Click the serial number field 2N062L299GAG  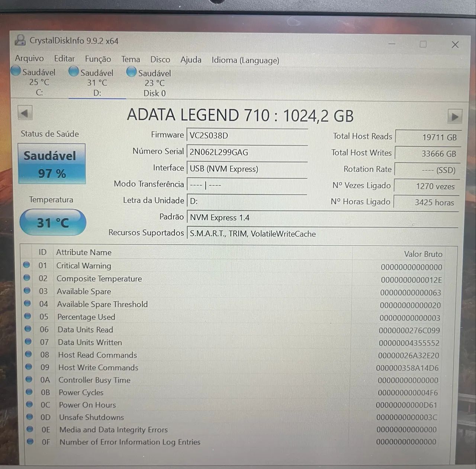[x=247, y=152]
